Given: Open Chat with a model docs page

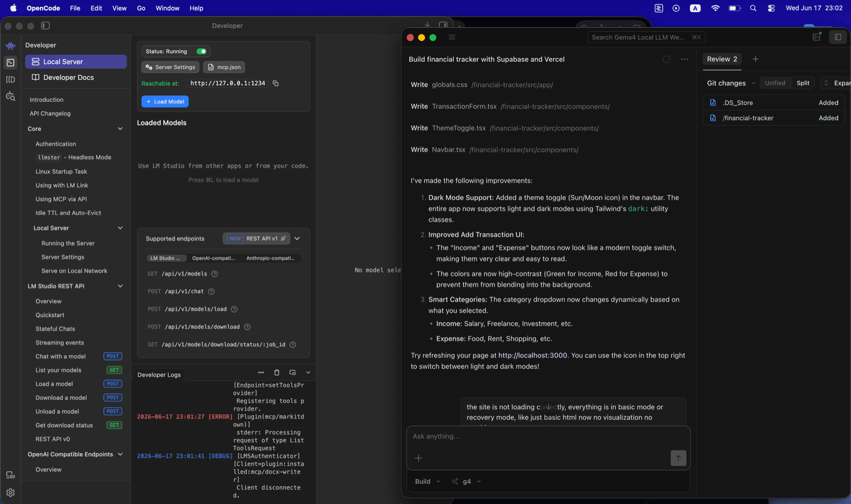Looking at the screenshot, I should point(61,357).
